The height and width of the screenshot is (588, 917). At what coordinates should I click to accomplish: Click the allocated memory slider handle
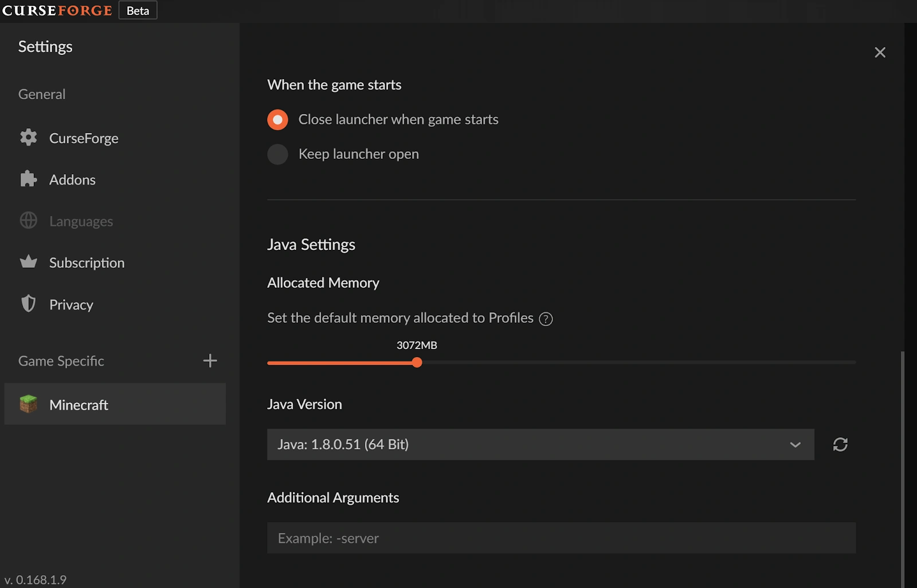pyautogui.click(x=417, y=362)
